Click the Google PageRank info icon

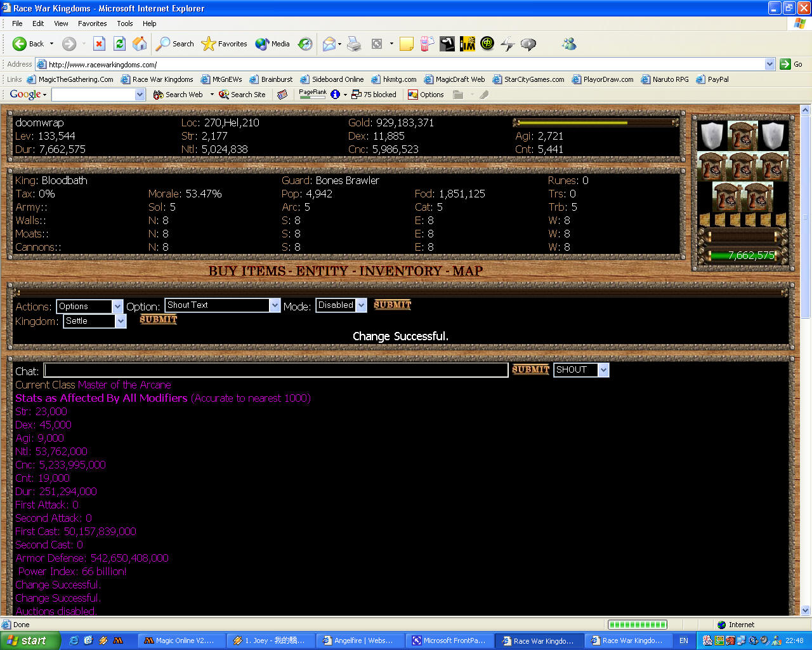click(x=335, y=95)
